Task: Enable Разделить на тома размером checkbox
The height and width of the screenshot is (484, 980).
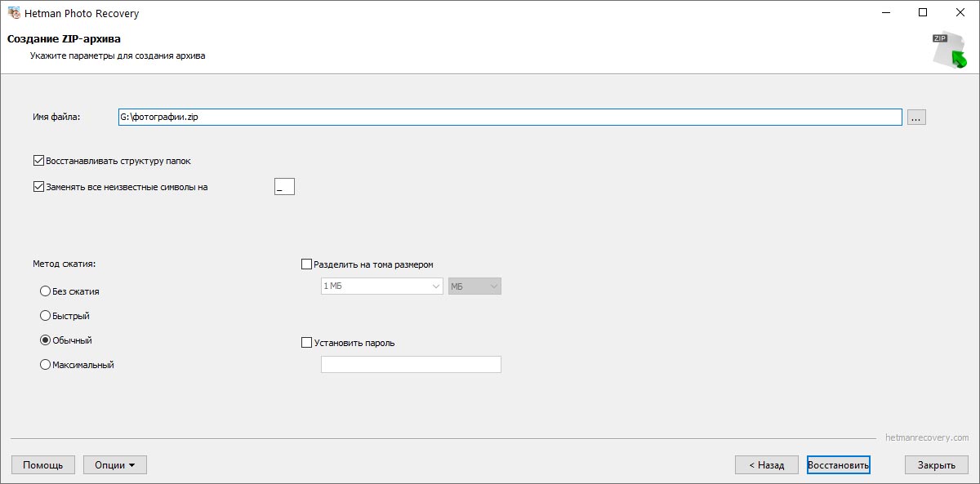Action: pyautogui.click(x=307, y=264)
